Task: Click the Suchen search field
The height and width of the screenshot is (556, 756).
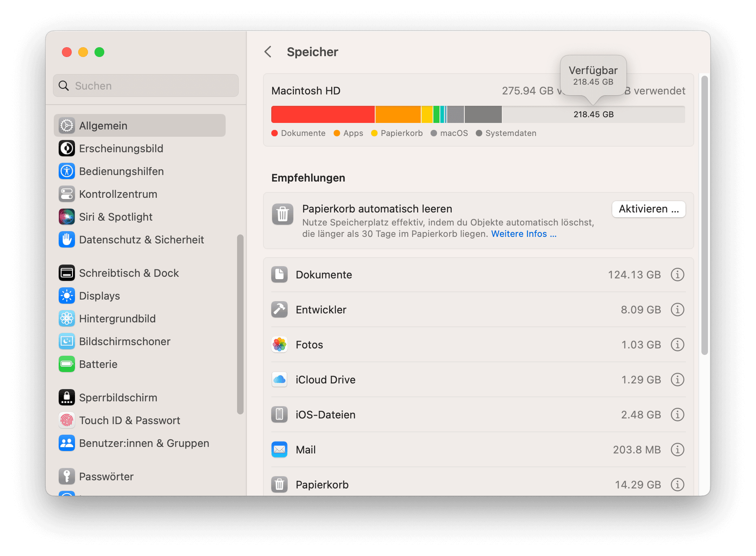Action: pos(146,86)
